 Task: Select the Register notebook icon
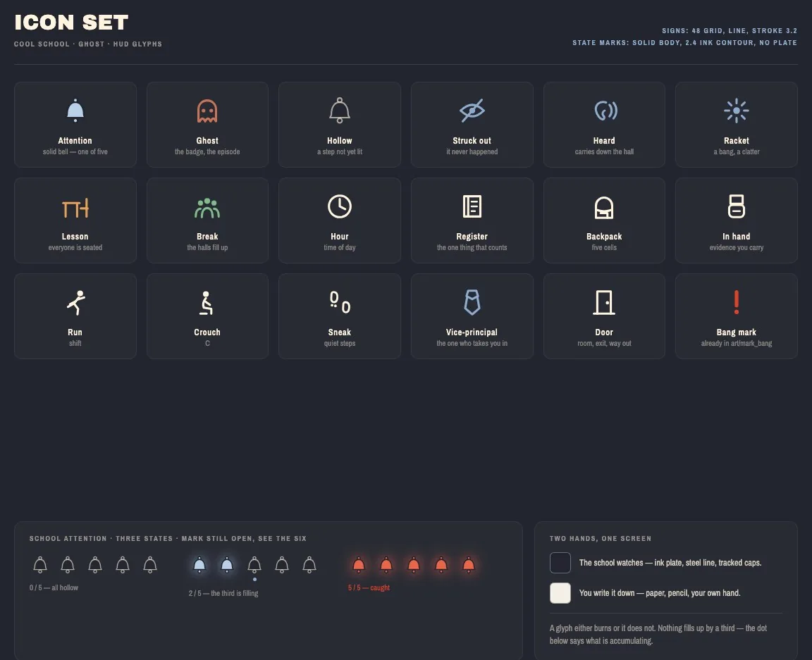point(472,206)
